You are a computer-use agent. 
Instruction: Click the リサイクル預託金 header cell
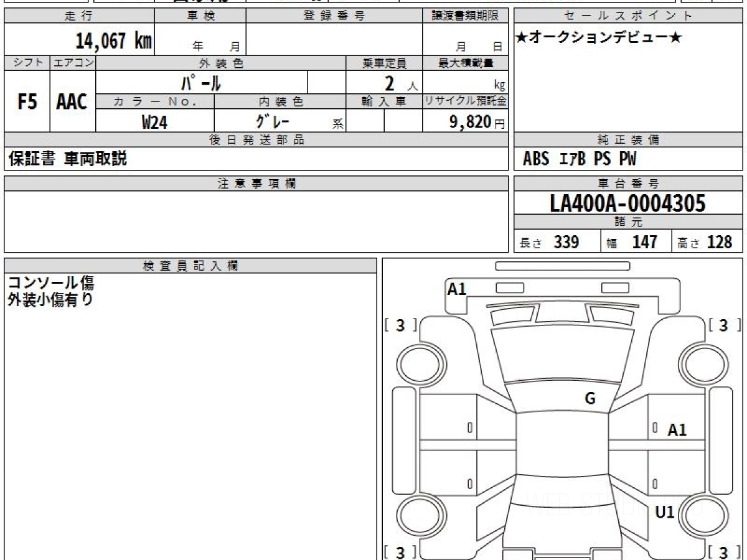click(465, 101)
